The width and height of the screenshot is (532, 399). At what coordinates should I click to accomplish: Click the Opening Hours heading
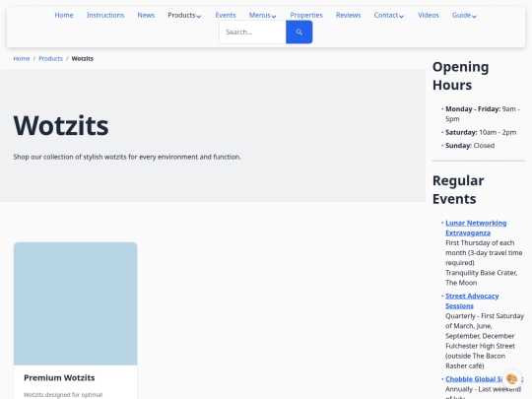(460, 76)
